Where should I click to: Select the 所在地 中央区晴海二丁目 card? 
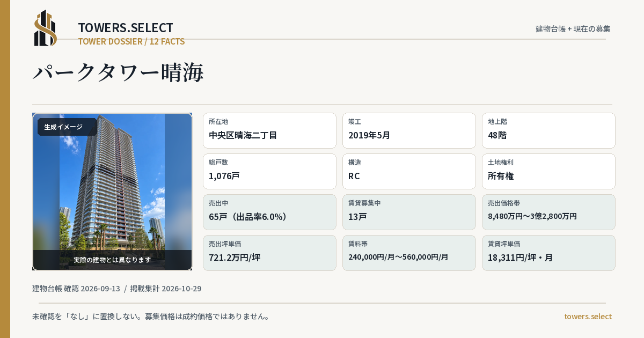tap(269, 130)
